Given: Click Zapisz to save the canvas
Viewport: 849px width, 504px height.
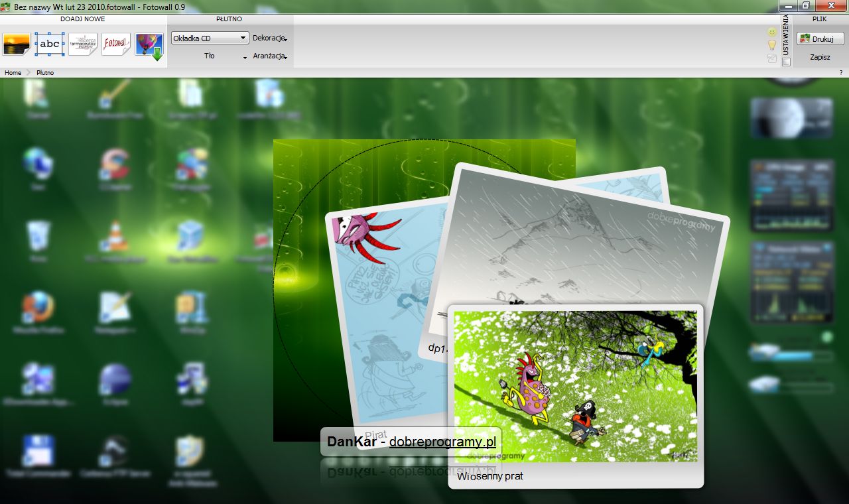Looking at the screenshot, I should click(820, 57).
